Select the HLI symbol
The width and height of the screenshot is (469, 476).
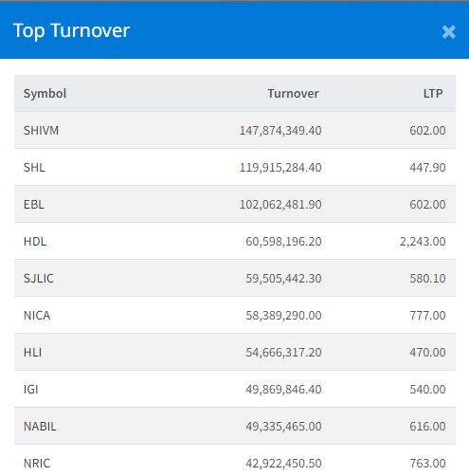32,353
